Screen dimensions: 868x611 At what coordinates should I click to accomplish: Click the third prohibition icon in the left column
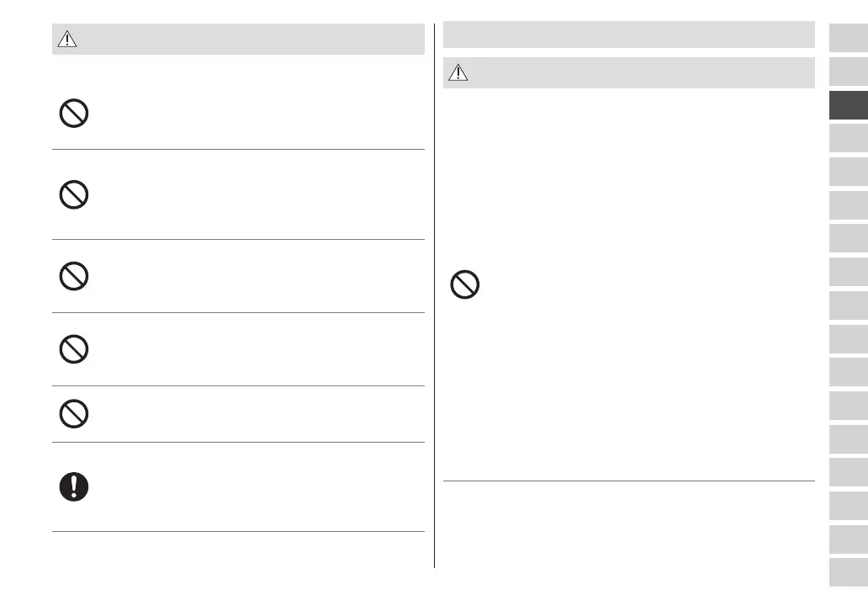pyautogui.click(x=74, y=275)
